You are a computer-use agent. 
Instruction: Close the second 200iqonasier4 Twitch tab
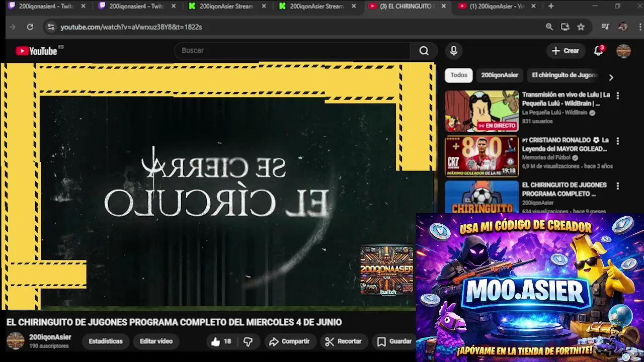coord(173,6)
